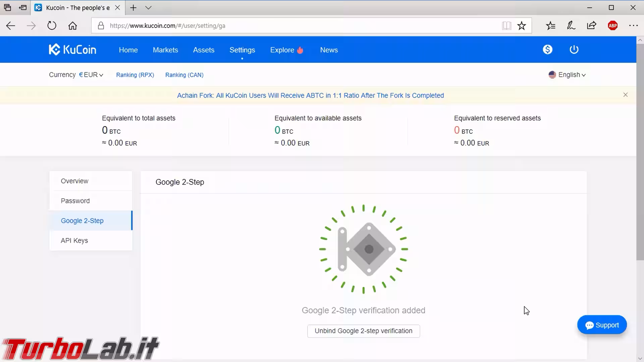Click the browser share icon
The image size is (644, 362).
pyautogui.click(x=591, y=25)
